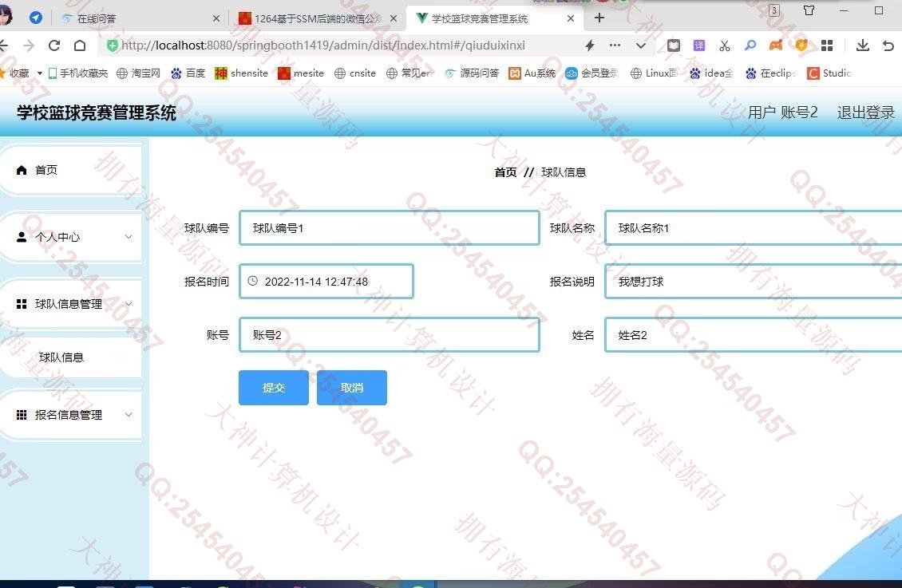Screen dimensions: 902x588
Task: Open the three-dots more options in address bar
Action: click(615, 45)
